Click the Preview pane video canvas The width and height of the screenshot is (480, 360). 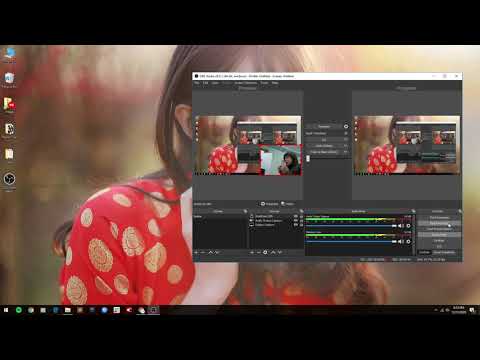point(248,145)
